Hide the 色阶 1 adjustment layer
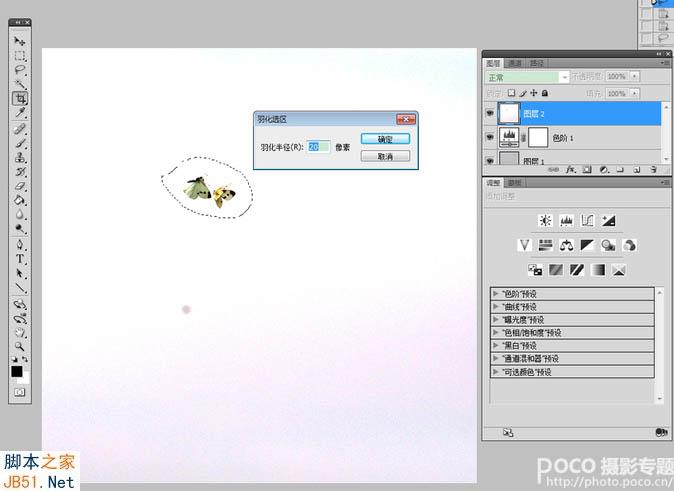The image size is (674, 491). (x=490, y=137)
